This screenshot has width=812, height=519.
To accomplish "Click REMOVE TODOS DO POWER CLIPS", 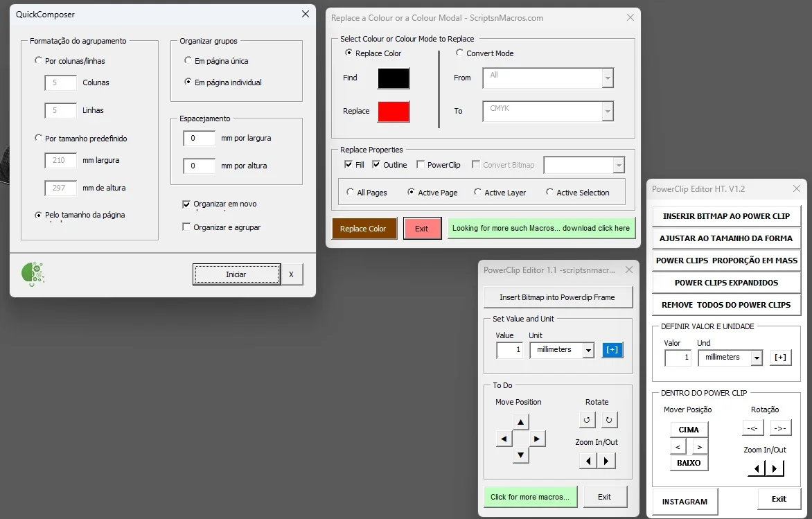I will [x=726, y=305].
